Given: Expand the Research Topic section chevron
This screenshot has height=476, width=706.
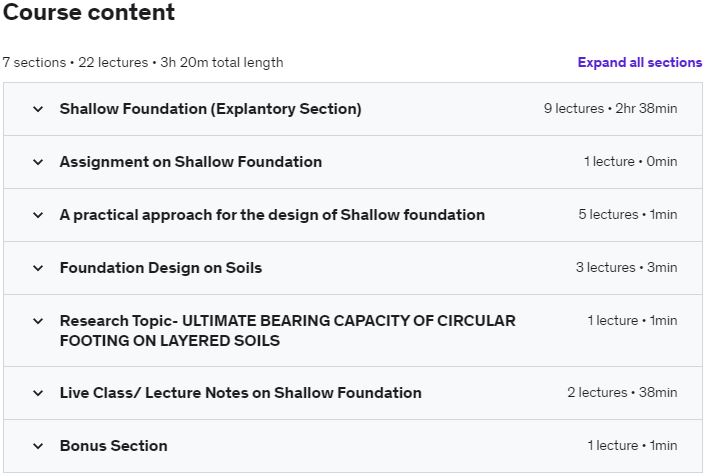Looking at the screenshot, I should pos(38,321).
